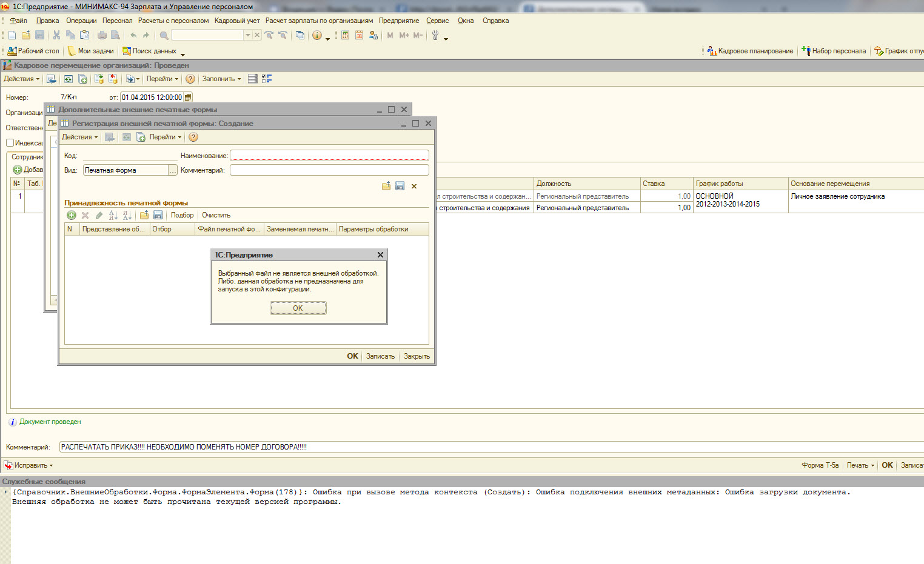This screenshot has width=924, height=564.
Task: Click Закрыть in registration form
Action: [417, 356]
